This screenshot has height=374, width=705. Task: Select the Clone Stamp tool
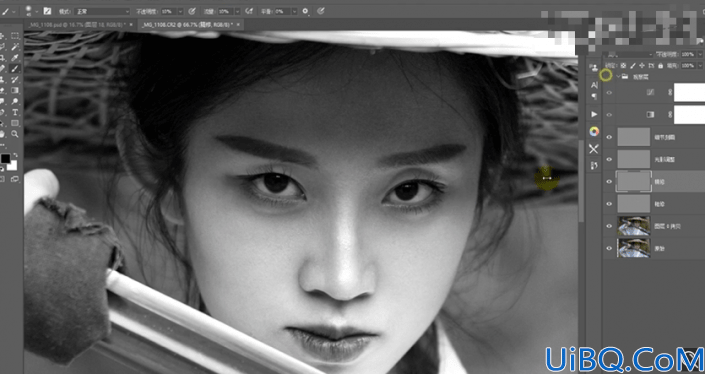point(2,80)
